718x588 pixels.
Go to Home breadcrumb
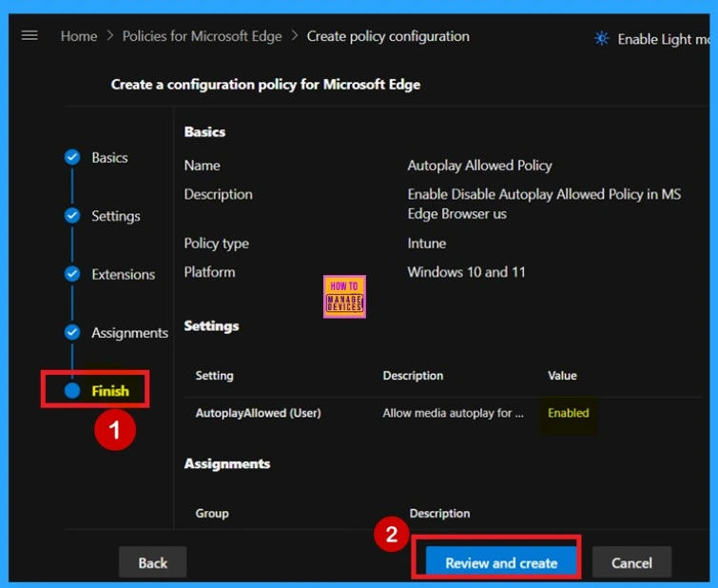tap(79, 36)
